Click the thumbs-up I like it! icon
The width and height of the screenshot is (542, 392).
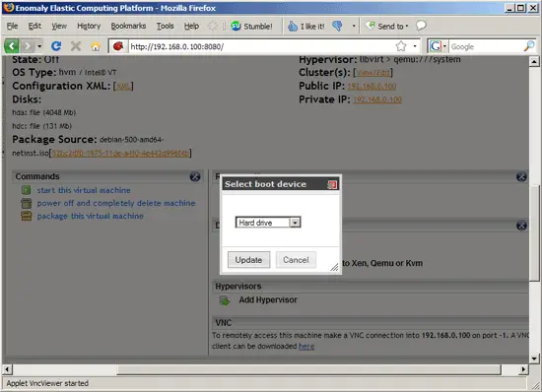point(293,26)
